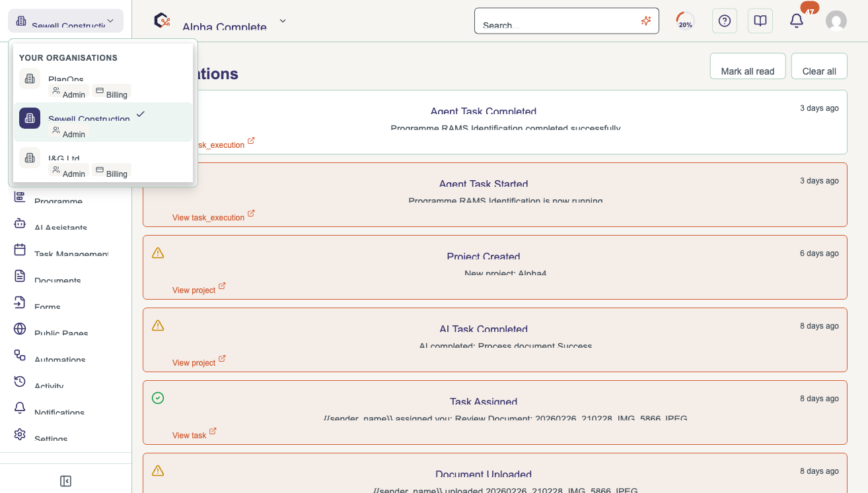Open the user avatar menu
The image size is (868, 493).
click(836, 21)
